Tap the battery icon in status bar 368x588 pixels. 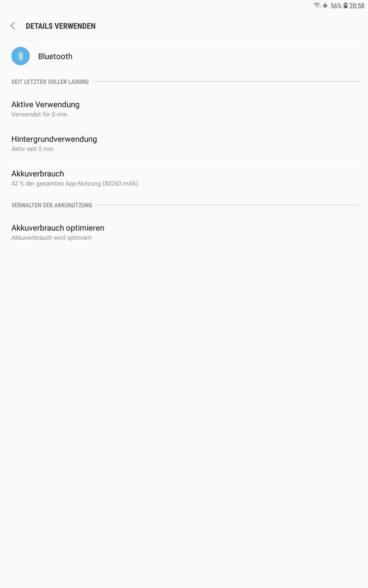tap(346, 5)
